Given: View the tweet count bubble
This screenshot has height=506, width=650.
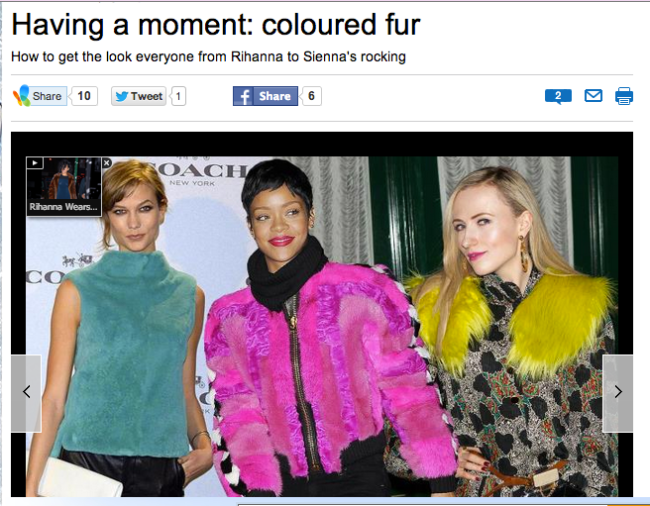Looking at the screenshot, I should click(x=178, y=96).
